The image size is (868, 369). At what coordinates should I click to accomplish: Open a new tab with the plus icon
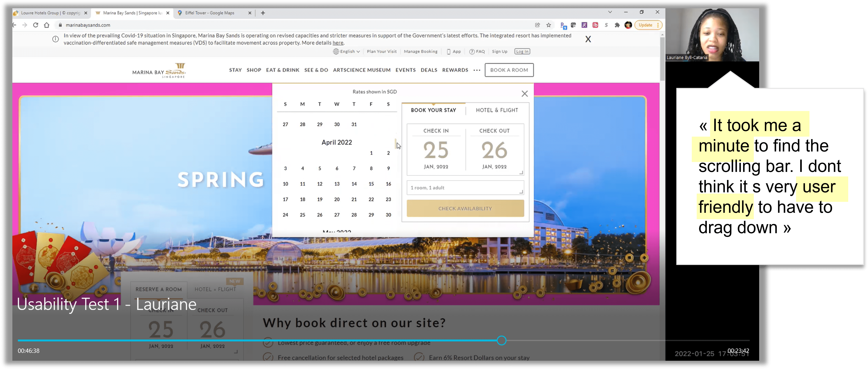(x=263, y=13)
